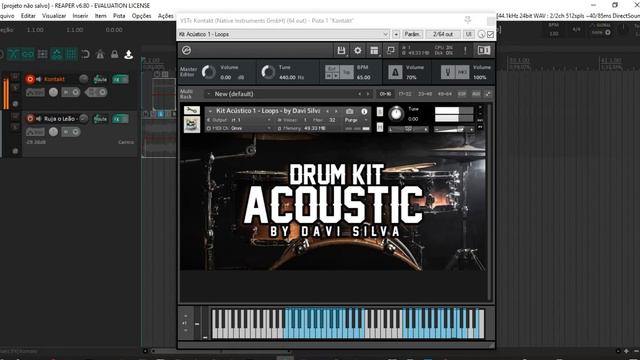Click the Kontakt logo icon
The height and width of the screenshot is (360, 640).
pos(187,50)
